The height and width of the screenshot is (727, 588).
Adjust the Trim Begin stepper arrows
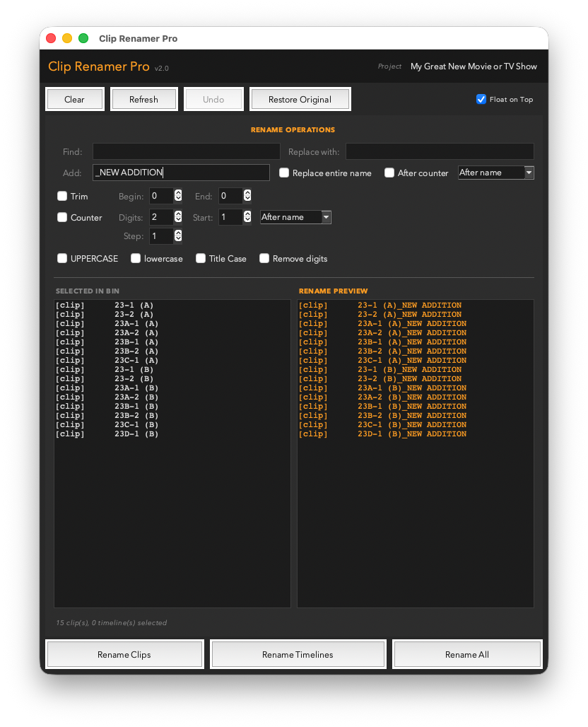[x=178, y=196]
